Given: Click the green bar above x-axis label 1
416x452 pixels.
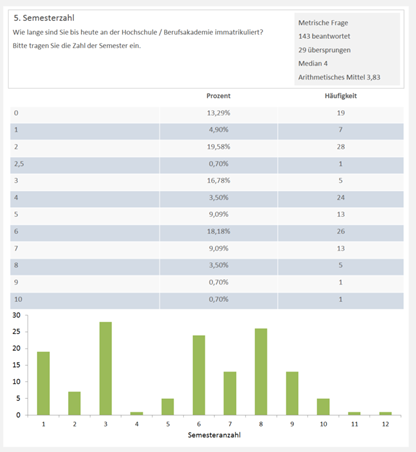Looking at the screenshot, I should tap(43, 383).
